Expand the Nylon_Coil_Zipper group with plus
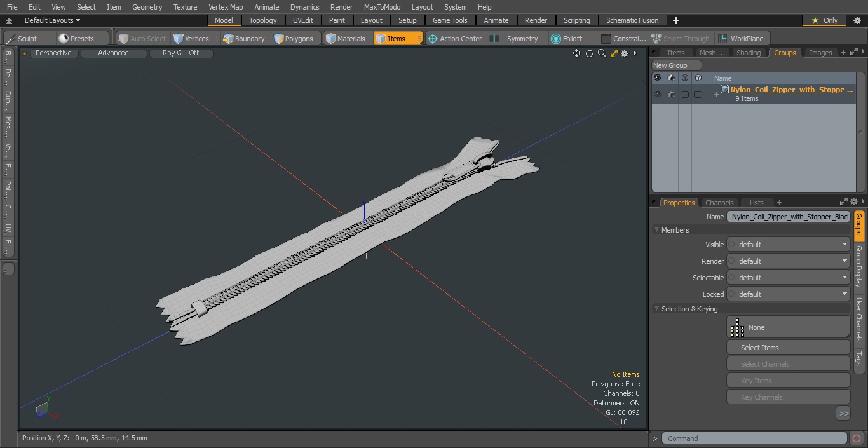This screenshot has width=868, height=448. pos(716,95)
